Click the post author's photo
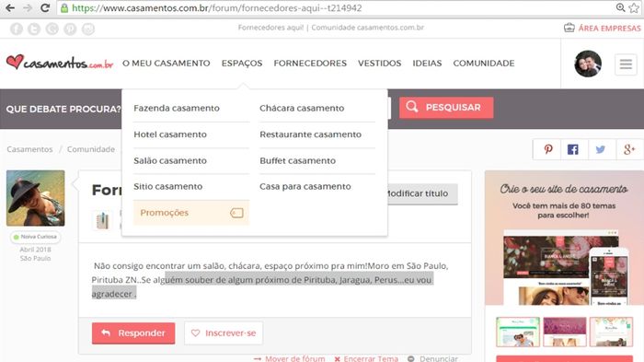The width and height of the screenshot is (644, 362). 35,198
